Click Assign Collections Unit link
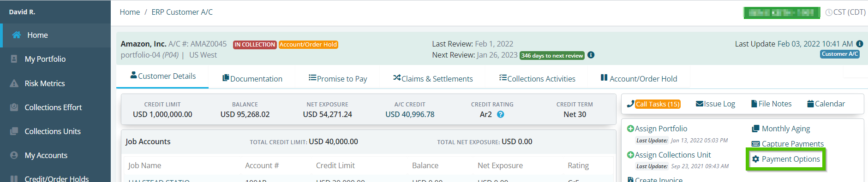Screen dimensions: 868x182 click(x=673, y=155)
